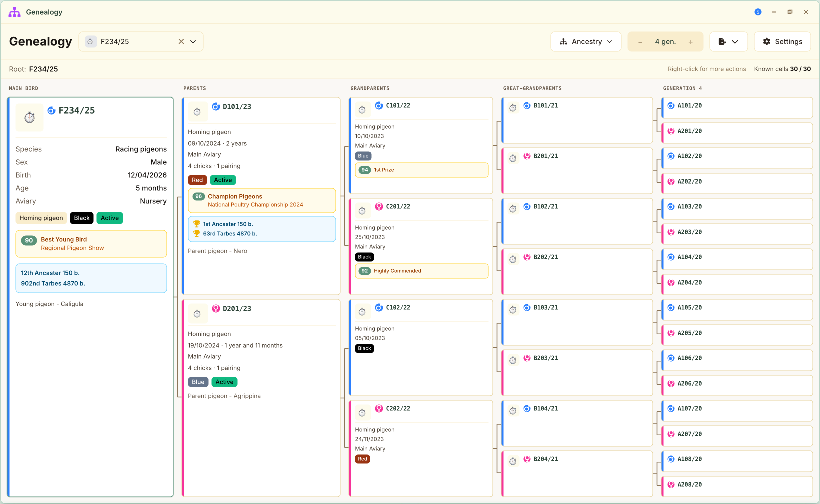Click the Genealogy app tree icon
The image size is (820, 504).
[x=14, y=12]
